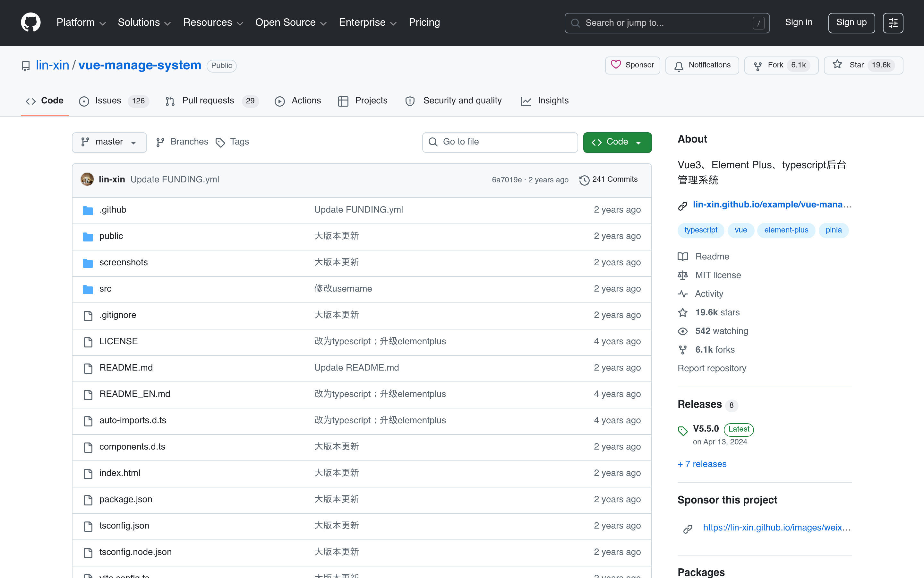
Task: Expand the Enterprise menu
Action: [368, 22]
